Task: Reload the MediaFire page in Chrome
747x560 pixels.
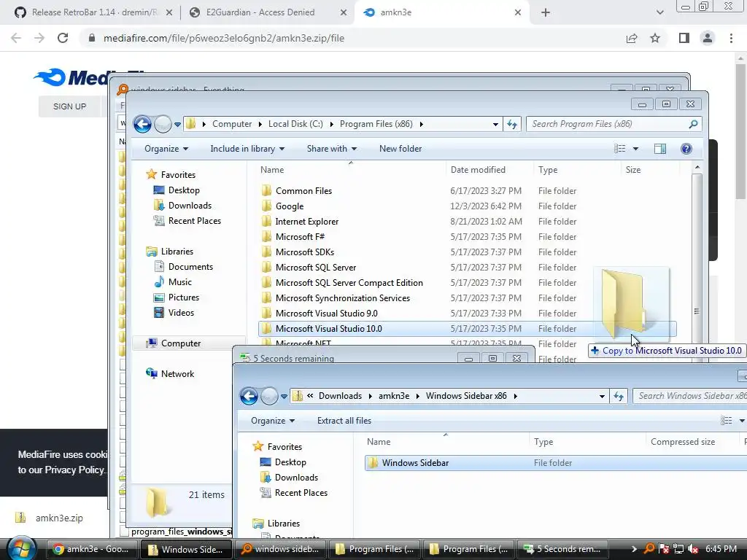Action: 63,38
